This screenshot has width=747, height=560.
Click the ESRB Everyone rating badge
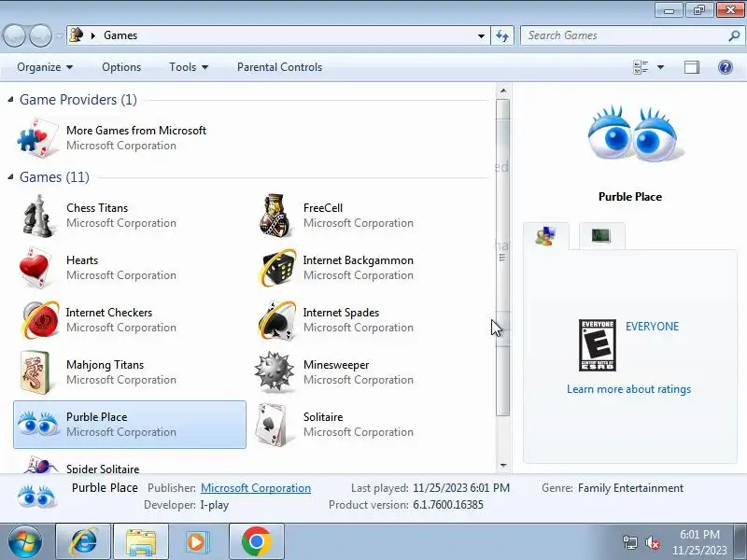[597, 345]
